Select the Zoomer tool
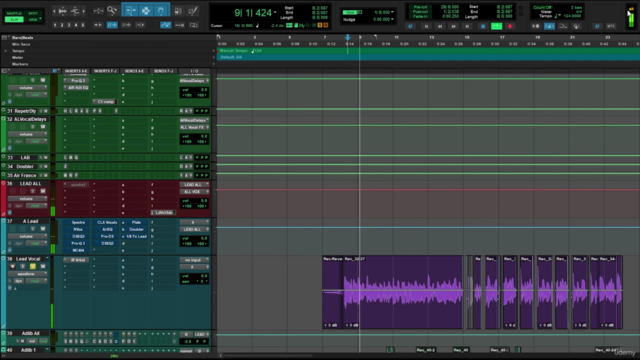Image resolution: width=640 pixels, height=360 pixels. [112, 11]
